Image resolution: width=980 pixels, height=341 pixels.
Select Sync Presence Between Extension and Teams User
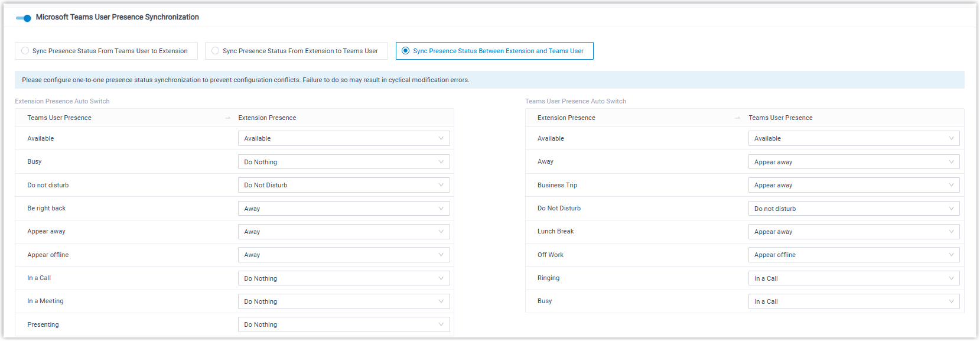pyautogui.click(x=406, y=51)
